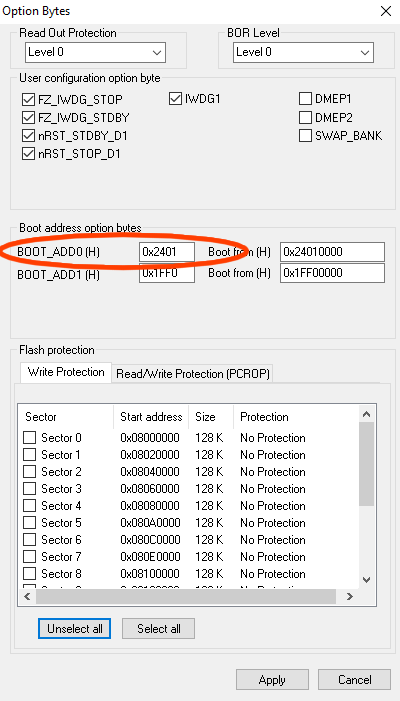This screenshot has width=400, height=701.
Task: Click the sector list down scroll arrow
Action: [x=366, y=580]
